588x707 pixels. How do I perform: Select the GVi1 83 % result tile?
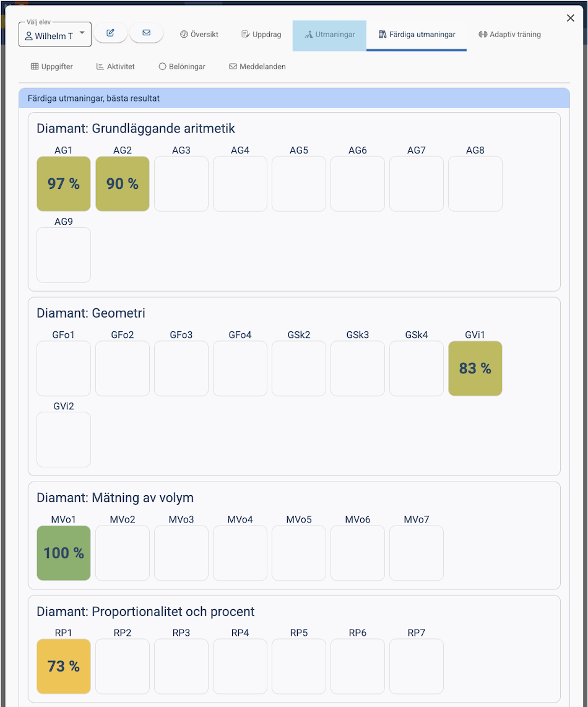475,368
